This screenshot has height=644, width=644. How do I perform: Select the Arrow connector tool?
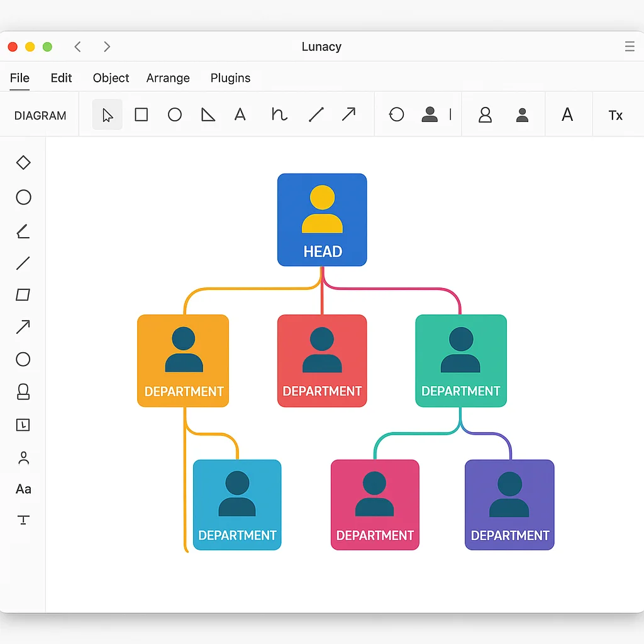(x=348, y=114)
